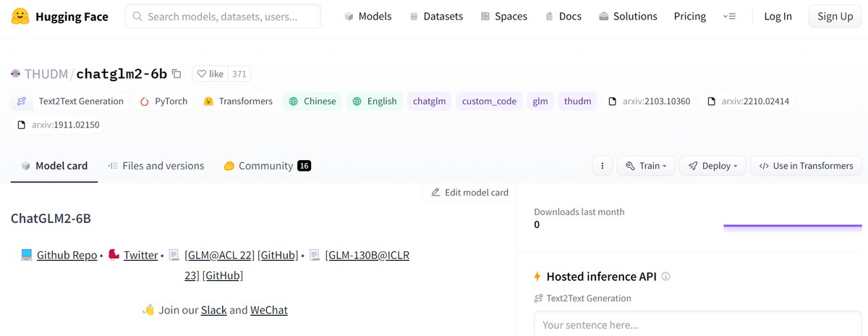
Task: Click the THUDM organization avatar icon
Action: (17, 74)
